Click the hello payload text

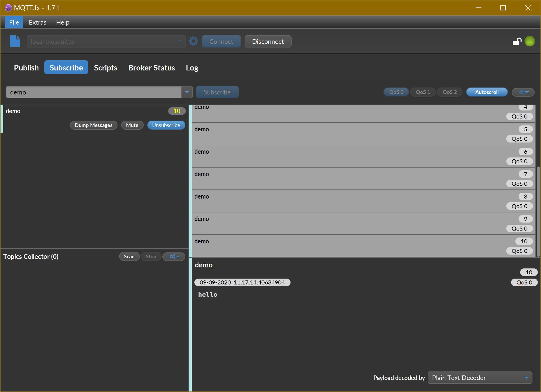point(207,294)
